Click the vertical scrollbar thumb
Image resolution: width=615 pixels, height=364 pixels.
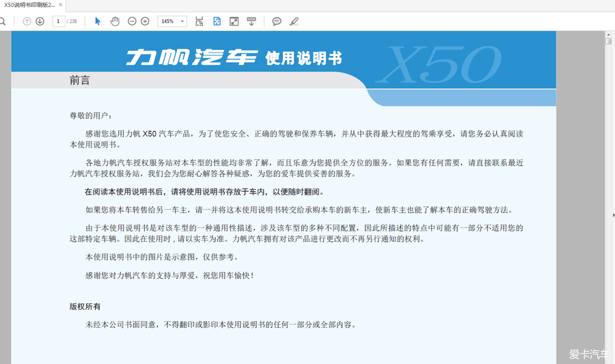coord(608,41)
